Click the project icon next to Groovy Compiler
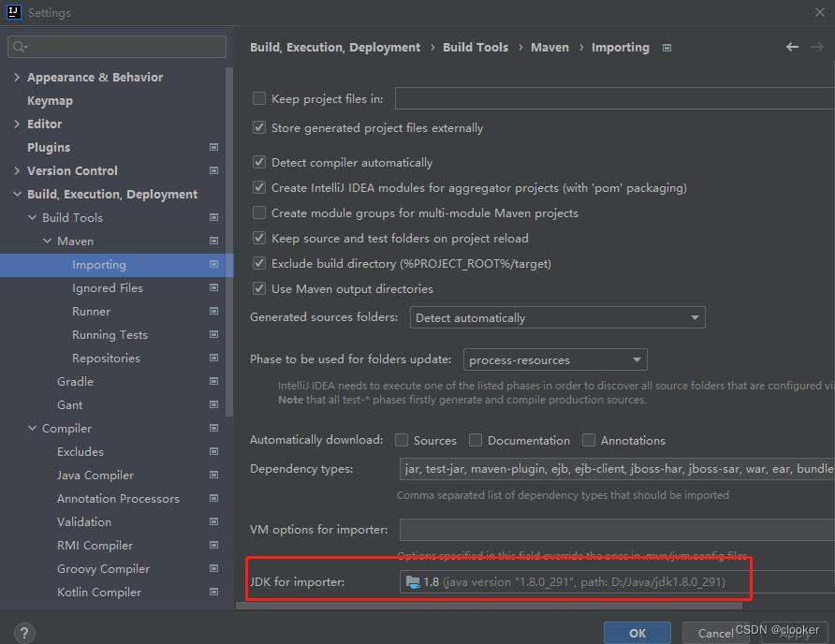Screen dimensions: 835x644 pos(213,569)
